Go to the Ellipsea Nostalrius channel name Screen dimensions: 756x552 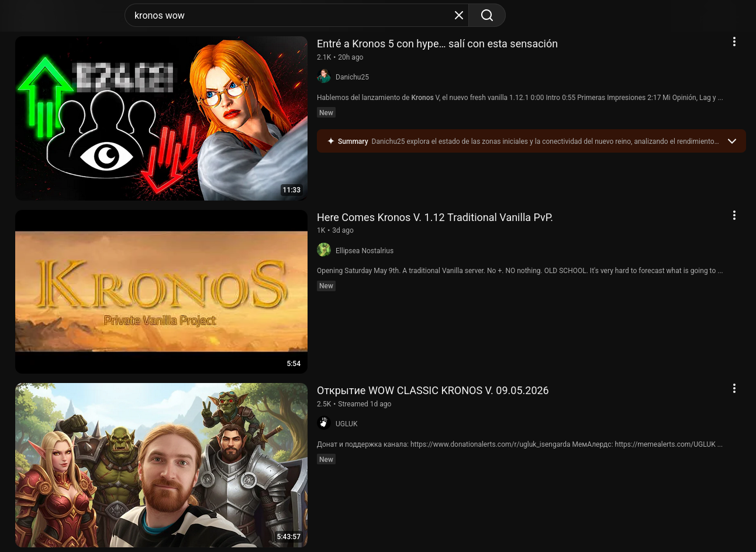[x=364, y=250]
